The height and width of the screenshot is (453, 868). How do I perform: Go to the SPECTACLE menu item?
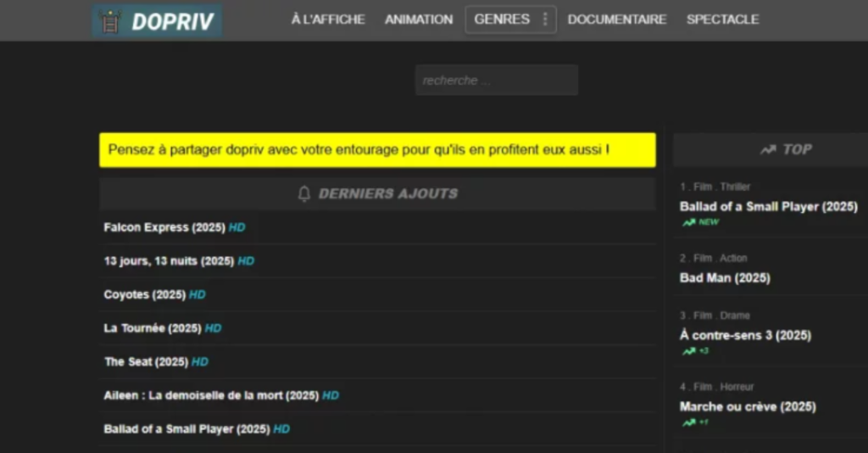click(722, 20)
